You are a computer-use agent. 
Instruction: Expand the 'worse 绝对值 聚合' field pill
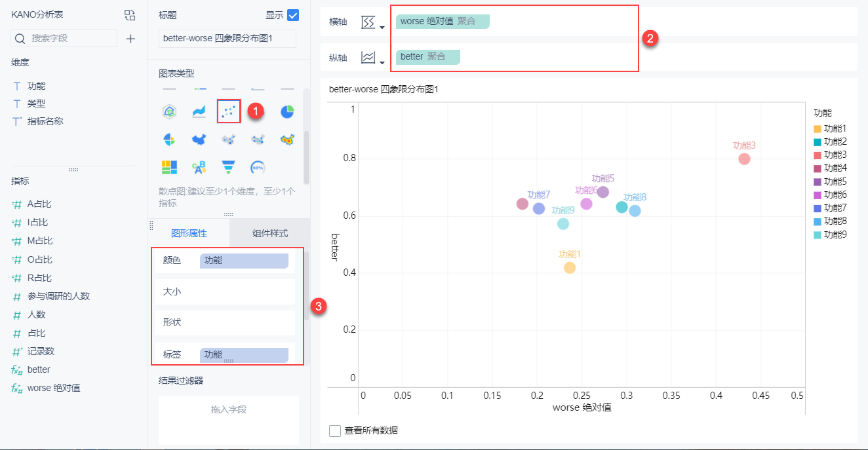tap(441, 21)
